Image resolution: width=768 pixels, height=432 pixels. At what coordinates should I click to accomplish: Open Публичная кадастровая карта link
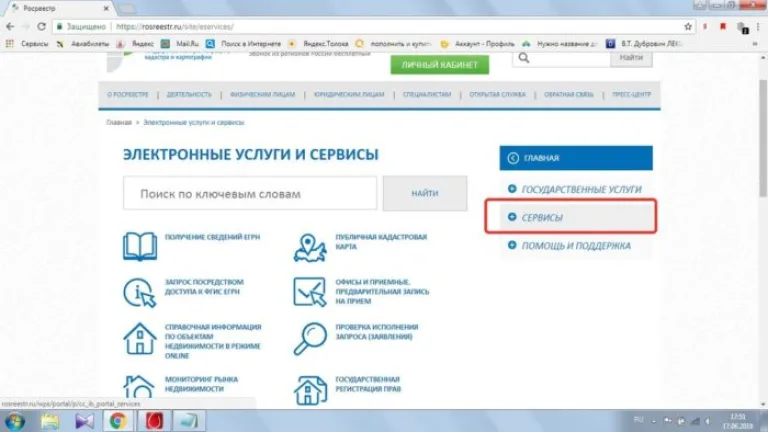click(x=381, y=241)
